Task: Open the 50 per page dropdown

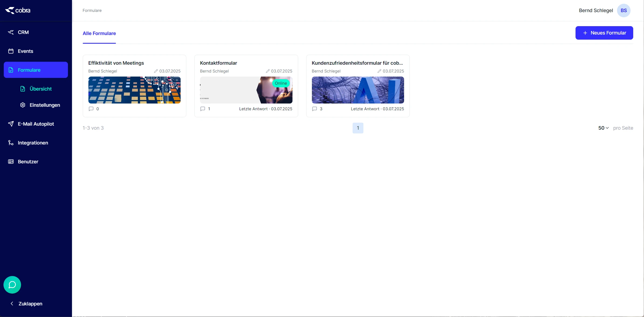Action: click(603, 128)
